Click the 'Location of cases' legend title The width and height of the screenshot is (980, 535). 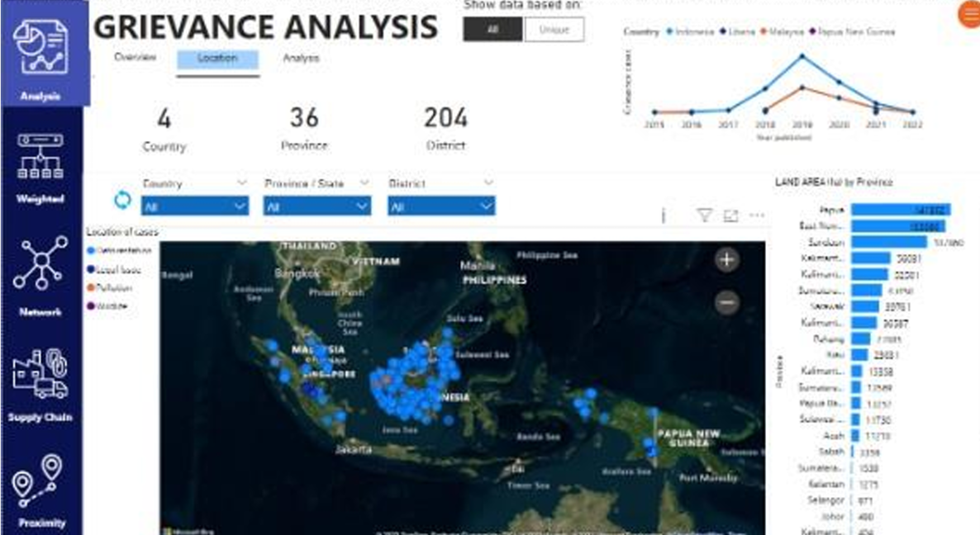[x=121, y=232]
